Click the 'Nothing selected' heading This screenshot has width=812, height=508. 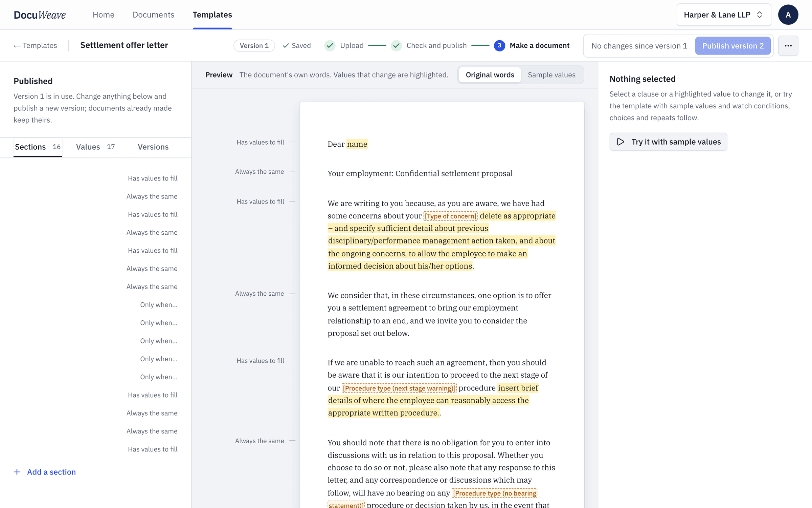(642, 79)
